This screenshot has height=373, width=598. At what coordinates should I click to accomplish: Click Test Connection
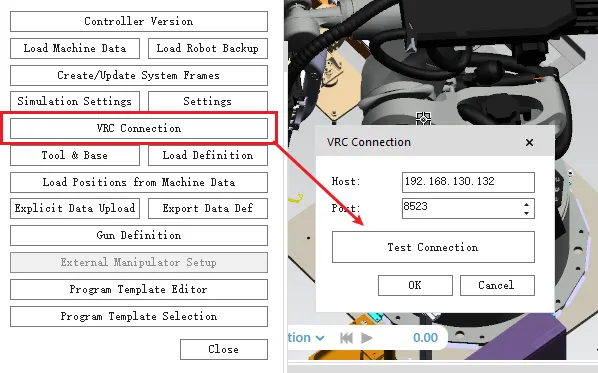coord(433,247)
